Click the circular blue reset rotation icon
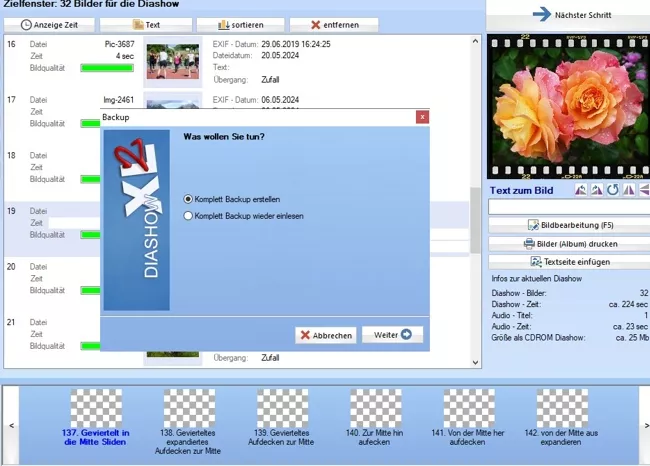The image size is (650, 466). pos(612,190)
